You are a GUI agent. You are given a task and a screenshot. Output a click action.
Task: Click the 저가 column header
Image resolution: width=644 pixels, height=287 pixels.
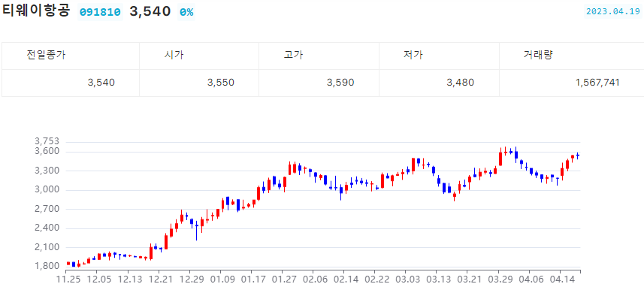point(413,55)
